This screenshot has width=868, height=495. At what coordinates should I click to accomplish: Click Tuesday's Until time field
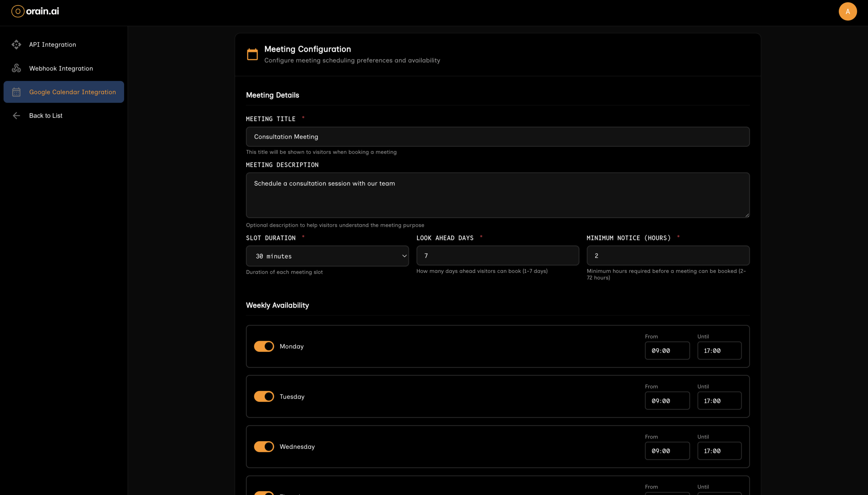[x=719, y=401]
